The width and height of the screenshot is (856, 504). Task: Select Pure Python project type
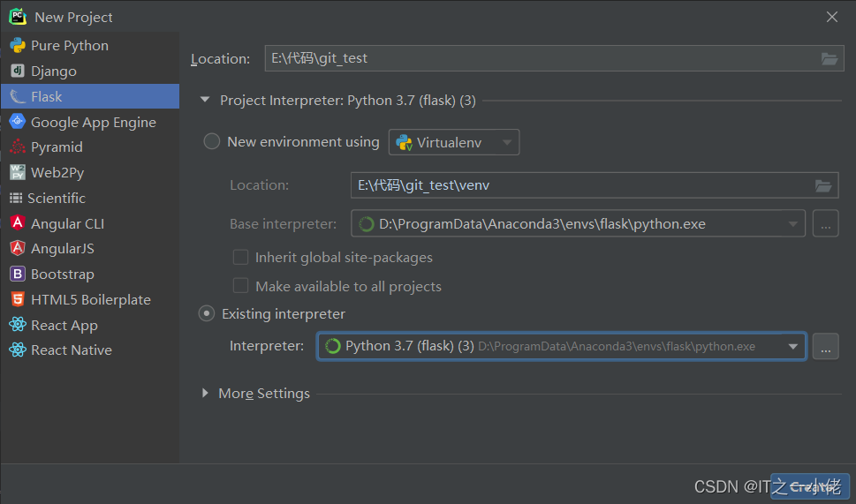69,45
